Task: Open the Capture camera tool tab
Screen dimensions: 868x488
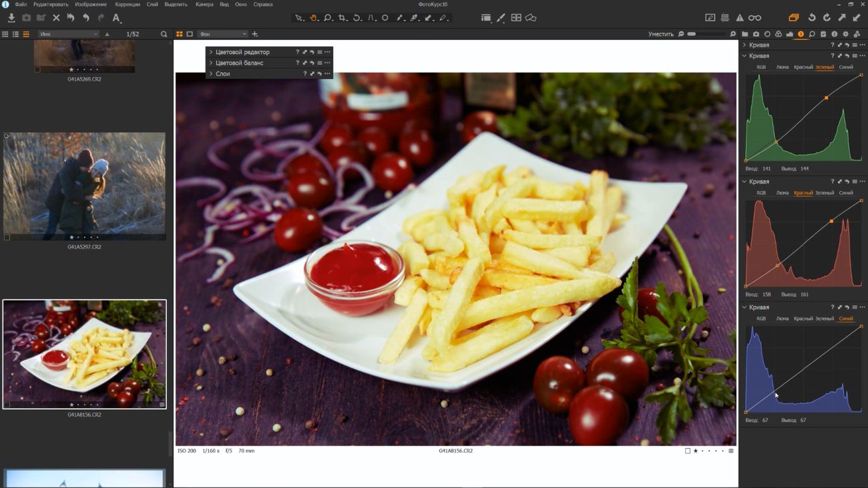Action: pos(756,34)
